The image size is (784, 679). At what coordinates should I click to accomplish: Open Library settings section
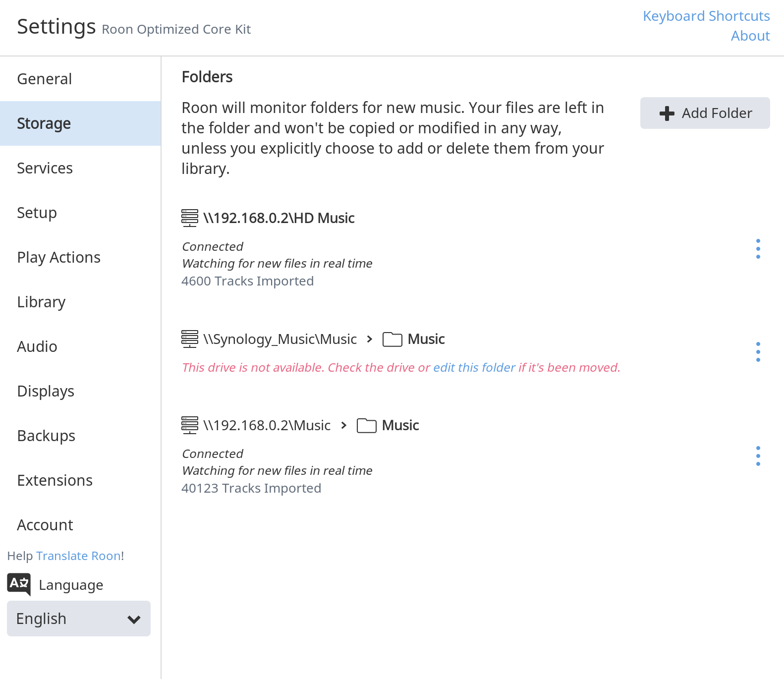[x=80, y=302]
